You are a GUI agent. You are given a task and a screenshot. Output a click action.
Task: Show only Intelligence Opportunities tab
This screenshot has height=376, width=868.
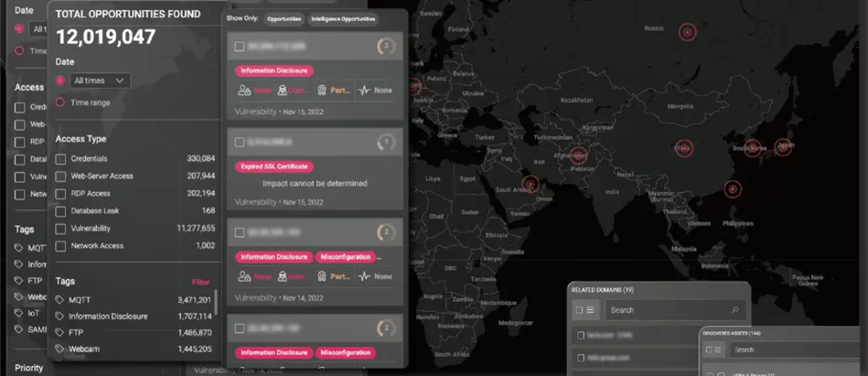click(x=342, y=19)
